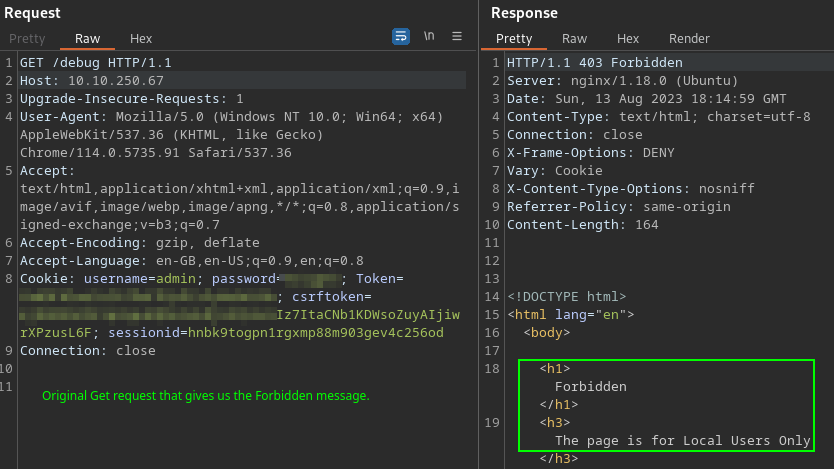Click the Content-Type response header
Image resolution: width=834 pixels, height=469 pixels.
pos(658,117)
